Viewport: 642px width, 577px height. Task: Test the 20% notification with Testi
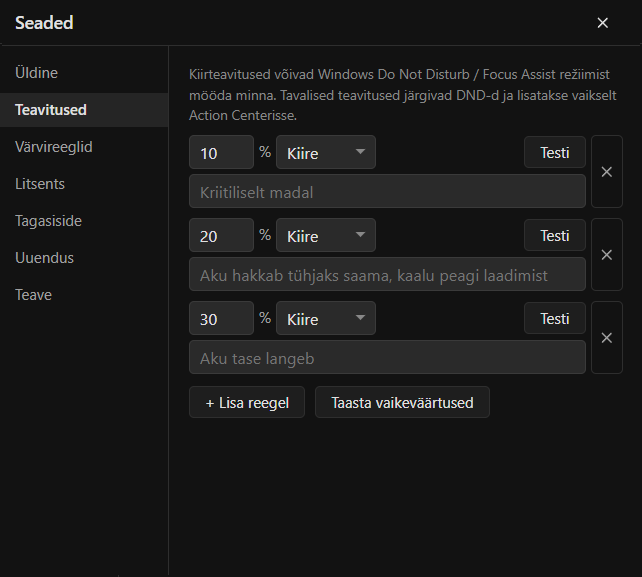click(555, 235)
